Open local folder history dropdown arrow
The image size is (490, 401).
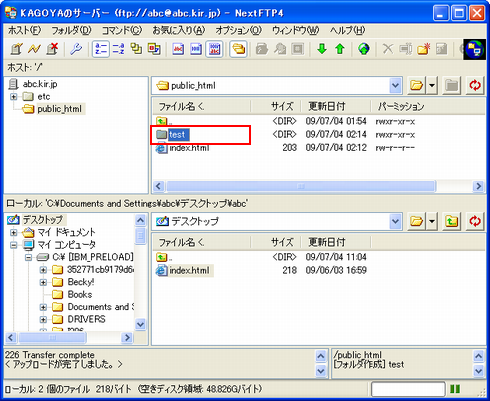pos(432,221)
